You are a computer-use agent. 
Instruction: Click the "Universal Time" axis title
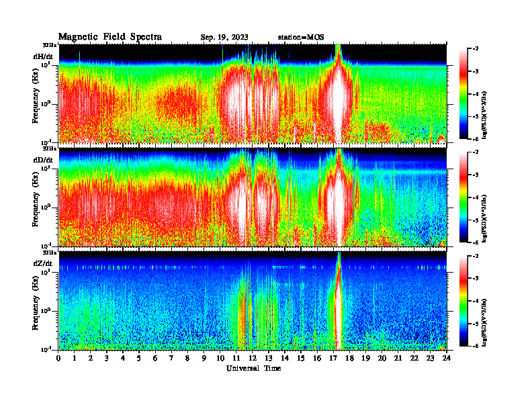(x=254, y=368)
